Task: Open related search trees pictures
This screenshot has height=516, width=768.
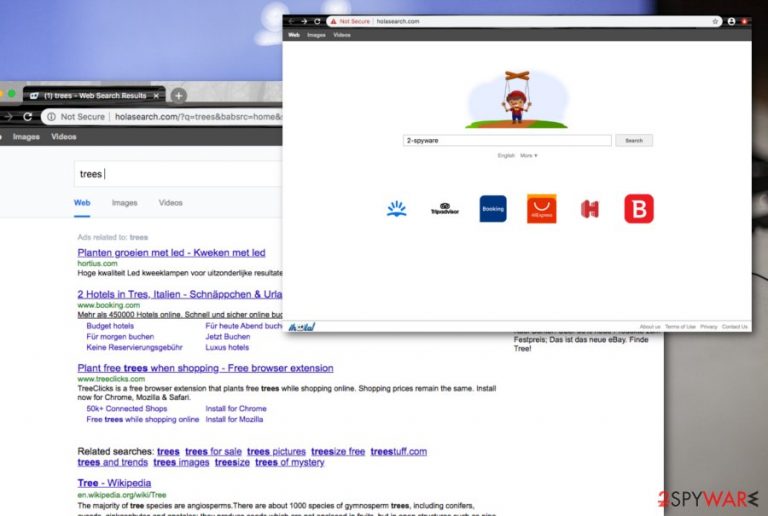Action: point(276,451)
